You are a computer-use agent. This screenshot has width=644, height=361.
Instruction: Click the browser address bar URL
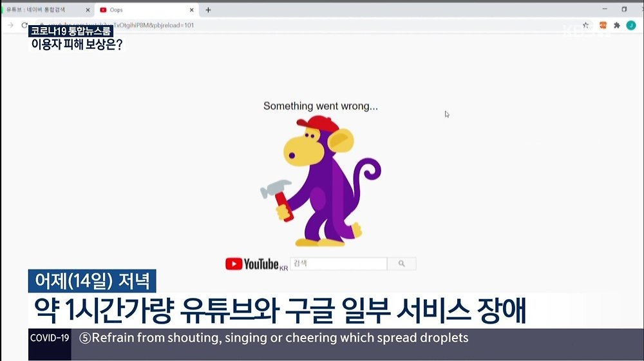point(121,25)
